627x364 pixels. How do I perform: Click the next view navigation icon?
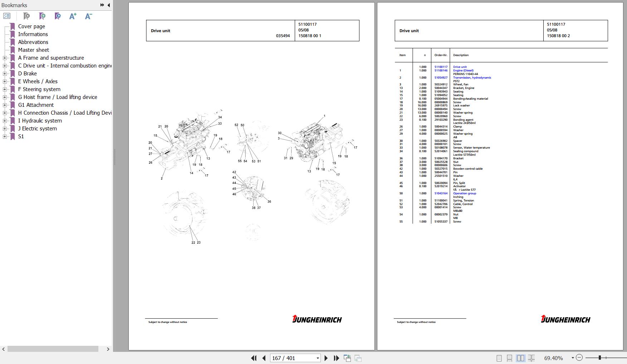coord(358,358)
